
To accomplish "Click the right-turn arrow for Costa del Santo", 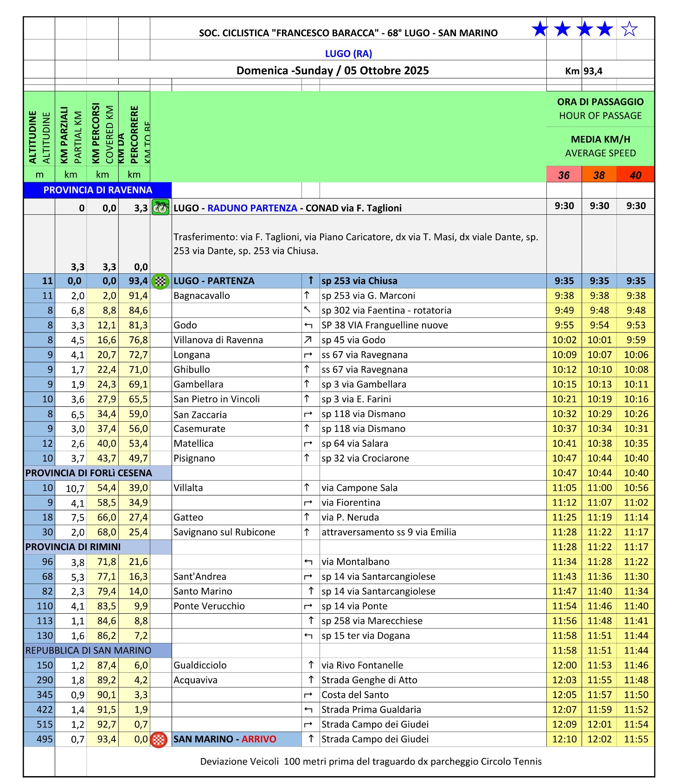I will coord(308,695).
